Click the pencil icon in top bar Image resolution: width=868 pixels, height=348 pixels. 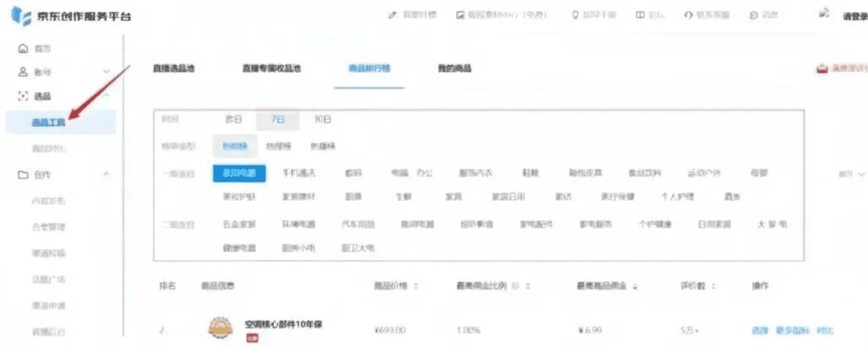pos(393,15)
